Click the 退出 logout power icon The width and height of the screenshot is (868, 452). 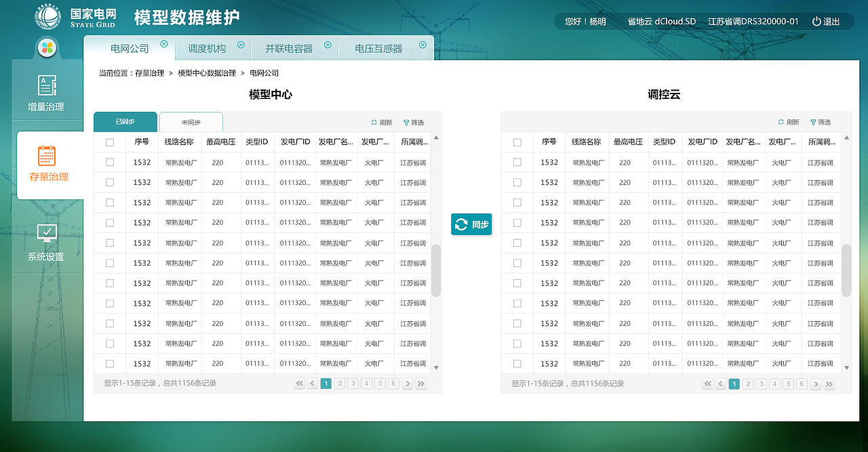(817, 21)
